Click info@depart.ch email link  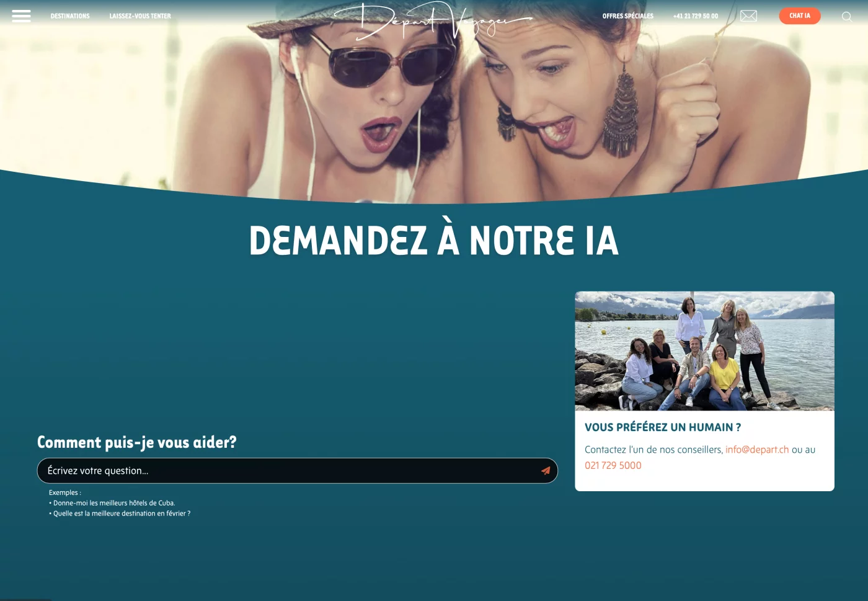click(757, 450)
